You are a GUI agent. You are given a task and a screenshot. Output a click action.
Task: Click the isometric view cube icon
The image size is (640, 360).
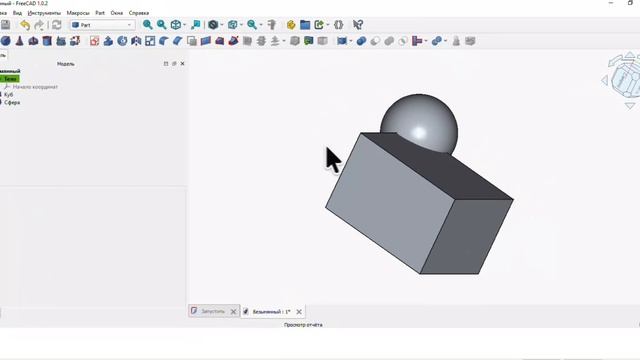click(176, 25)
